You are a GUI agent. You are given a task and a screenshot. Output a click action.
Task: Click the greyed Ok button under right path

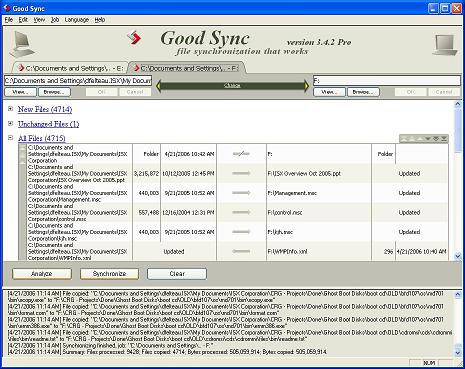pos(411,92)
